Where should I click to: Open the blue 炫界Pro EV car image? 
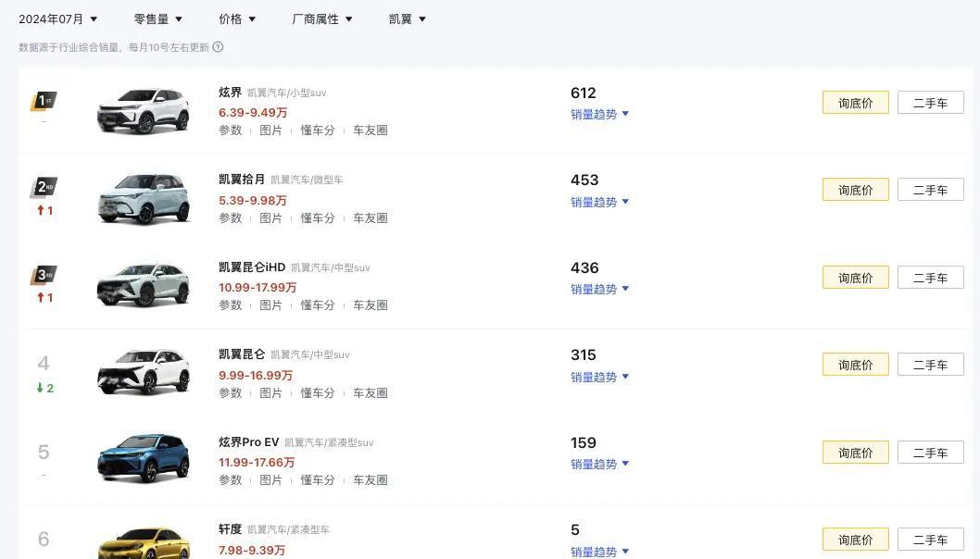click(144, 459)
